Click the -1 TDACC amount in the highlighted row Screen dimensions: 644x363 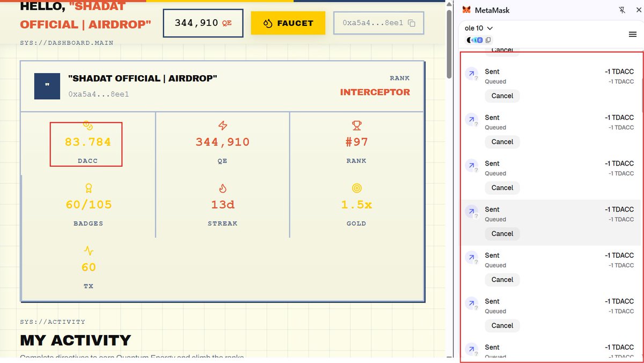[619, 209]
